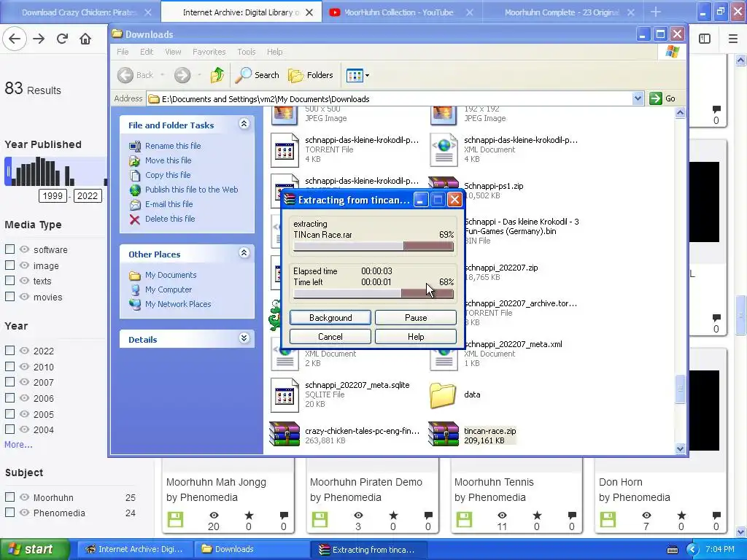This screenshot has height=560, width=747.
Task: Select schnappi_202207.zip file
Action: (x=500, y=268)
